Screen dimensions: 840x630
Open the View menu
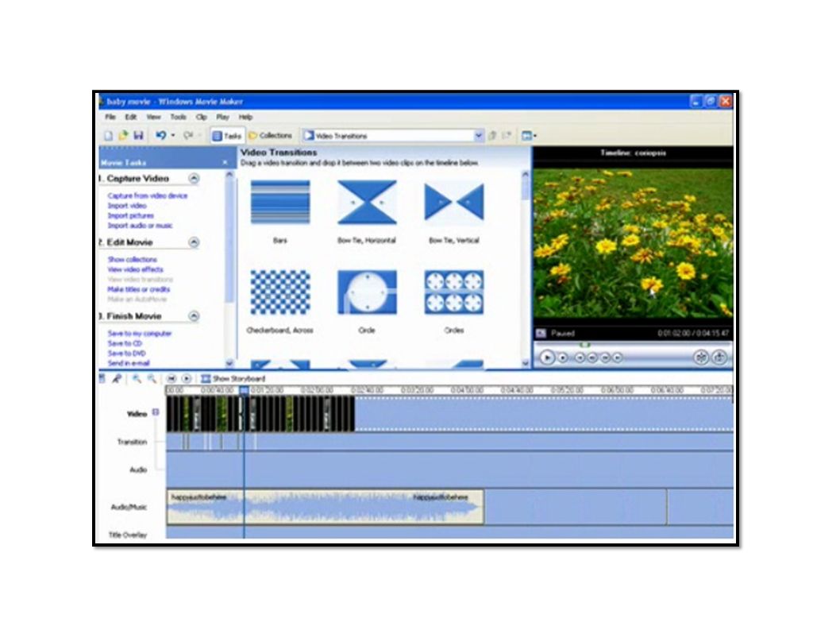(x=154, y=117)
